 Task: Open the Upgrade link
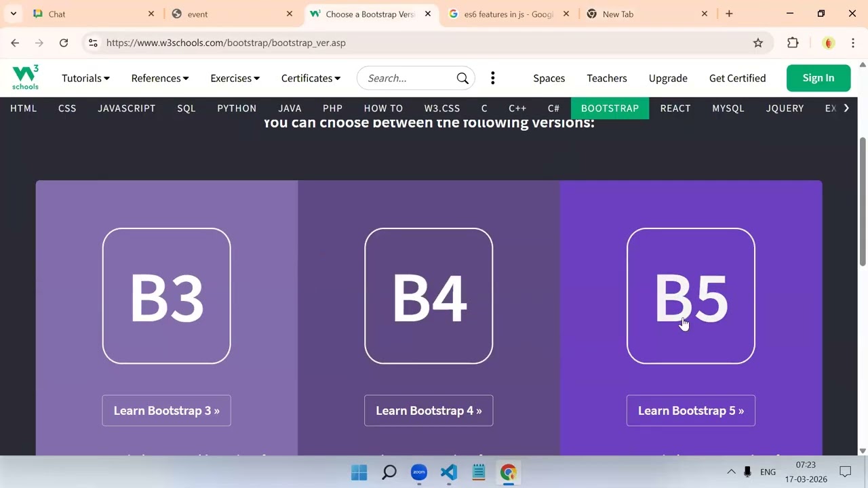[668, 78]
